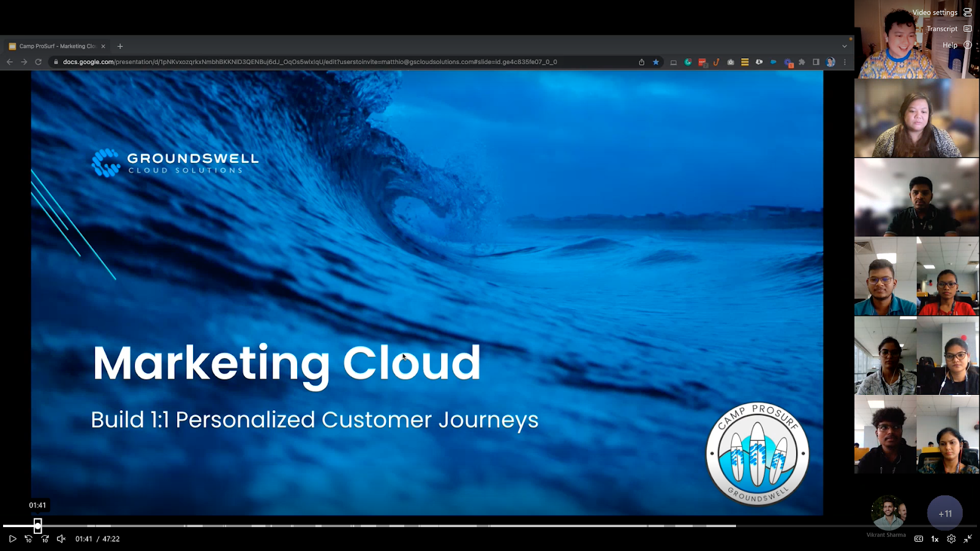
Task: Open the white cloud extension icon
Action: 759,62
